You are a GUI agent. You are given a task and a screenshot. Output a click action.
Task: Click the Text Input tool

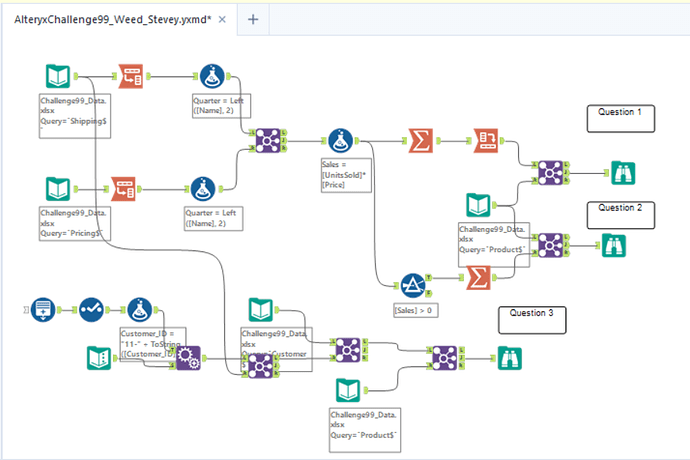click(x=42, y=309)
